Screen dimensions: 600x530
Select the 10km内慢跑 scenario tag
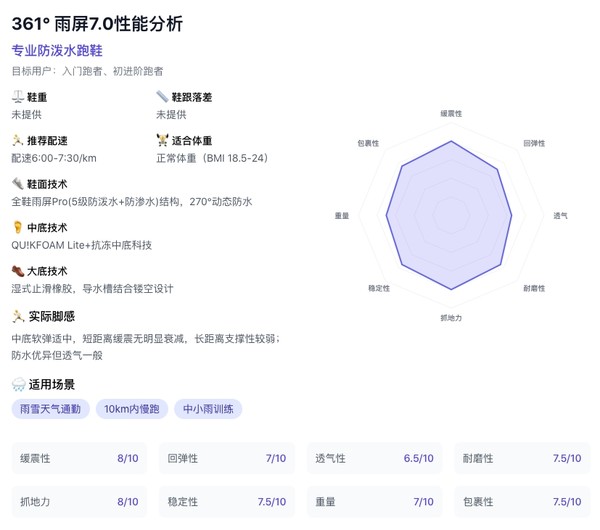tap(132, 409)
